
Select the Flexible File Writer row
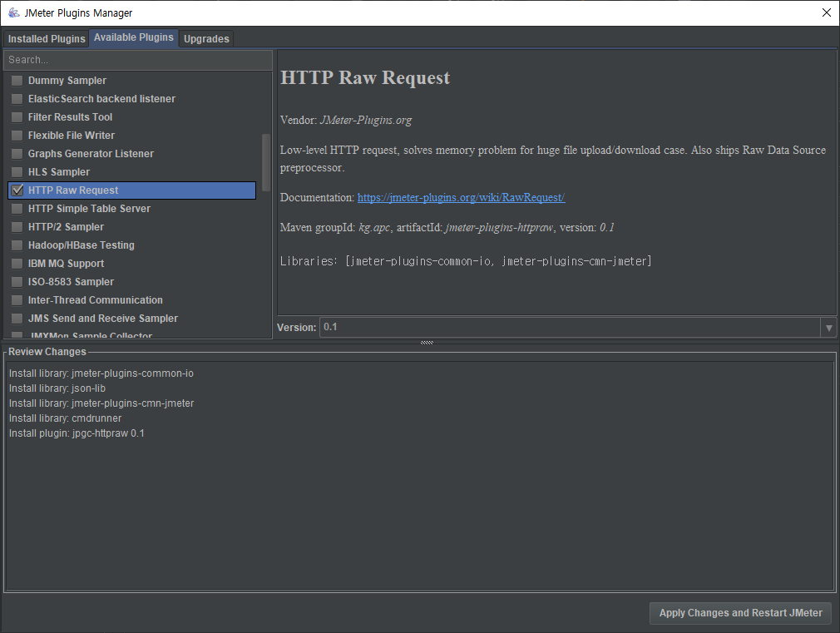coord(131,136)
